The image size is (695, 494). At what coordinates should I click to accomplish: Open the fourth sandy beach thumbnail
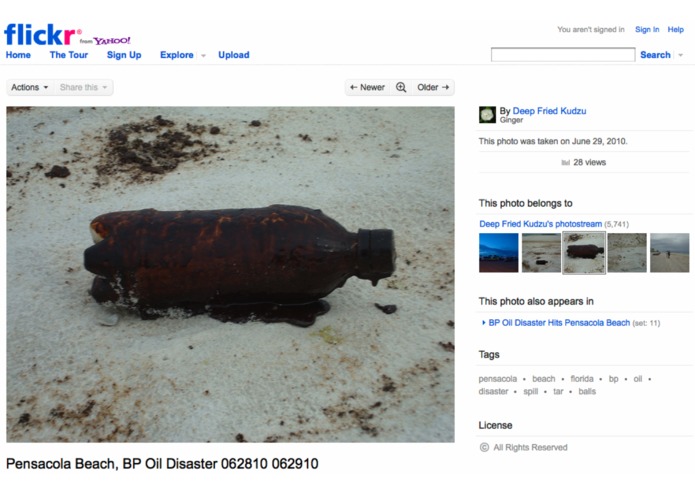pyautogui.click(x=627, y=253)
